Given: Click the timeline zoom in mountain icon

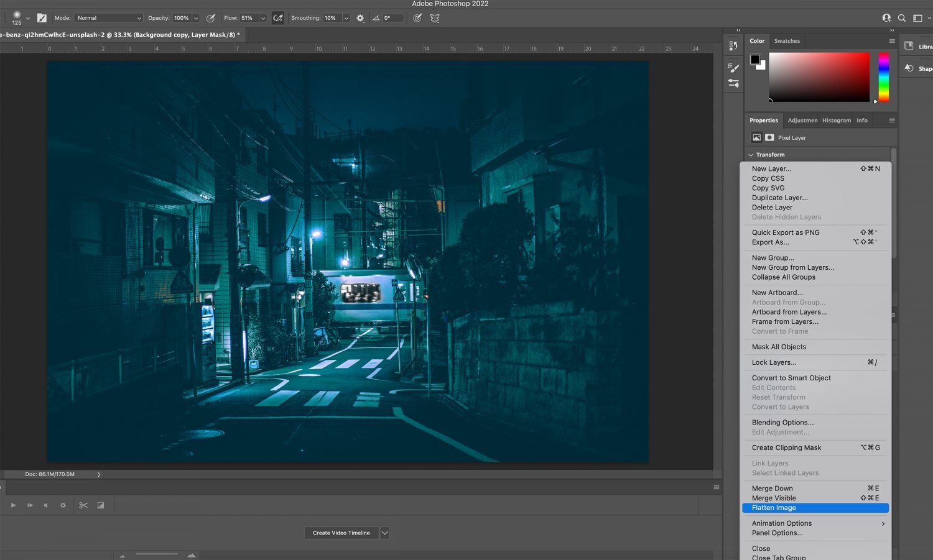Looking at the screenshot, I should coord(192,555).
